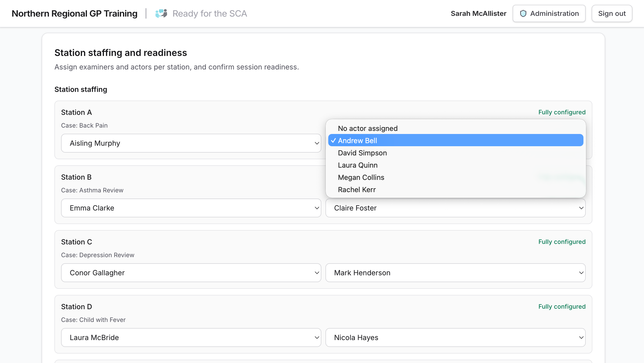Open Station D examiner dropdown Laura McBride
Viewport: 644px width, 363px height.
click(x=191, y=337)
